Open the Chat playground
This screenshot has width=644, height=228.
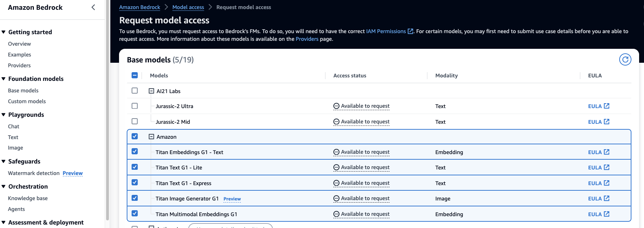tap(14, 127)
